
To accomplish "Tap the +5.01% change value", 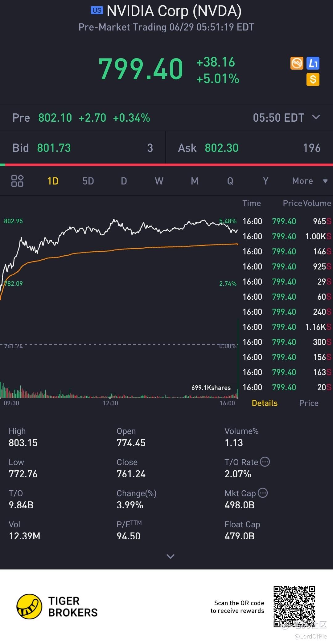I will click(x=218, y=79).
